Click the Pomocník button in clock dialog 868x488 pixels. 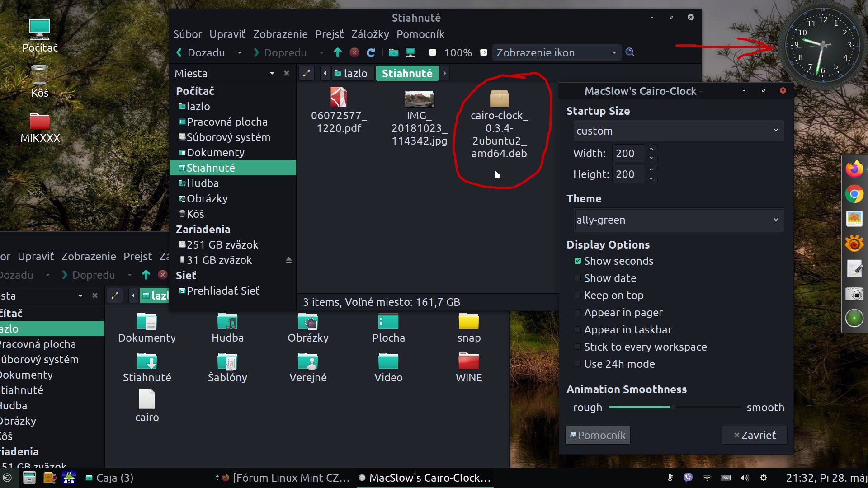[x=597, y=435]
